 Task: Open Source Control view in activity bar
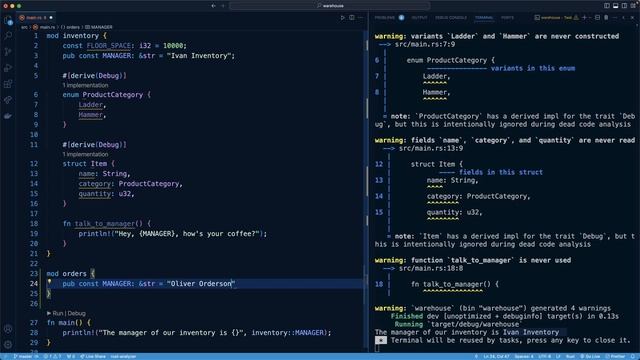coord(8,52)
